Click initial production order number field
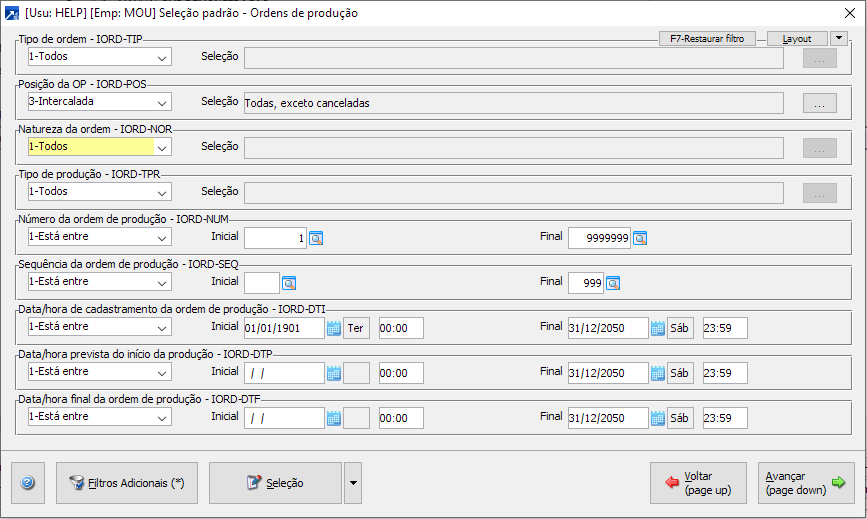867x519 pixels. tap(275, 238)
